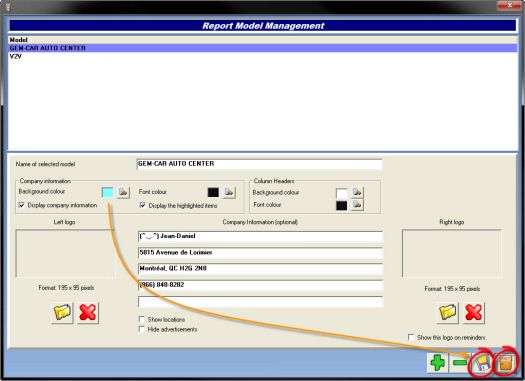Image resolution: width=525 pixels, height=381 pixels.
Task: Enable Show this logo on reminders
Action: (x=411, y=337)
